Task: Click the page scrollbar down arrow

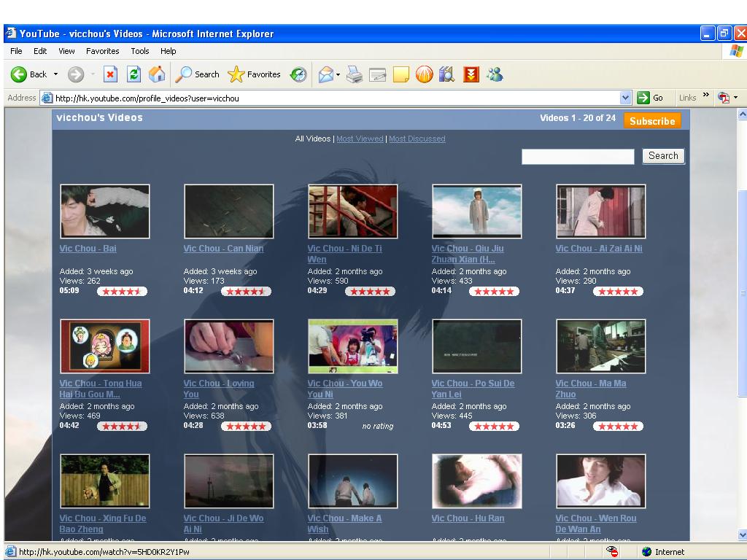Action: pos(742,534)
